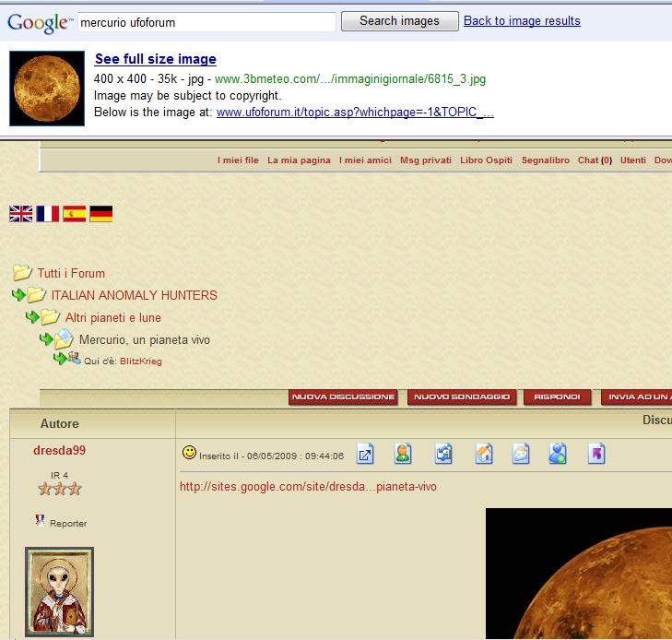This screenshot has width=672, height=640.
Task: Click the homepage house post icon
Action: (484, 454)
